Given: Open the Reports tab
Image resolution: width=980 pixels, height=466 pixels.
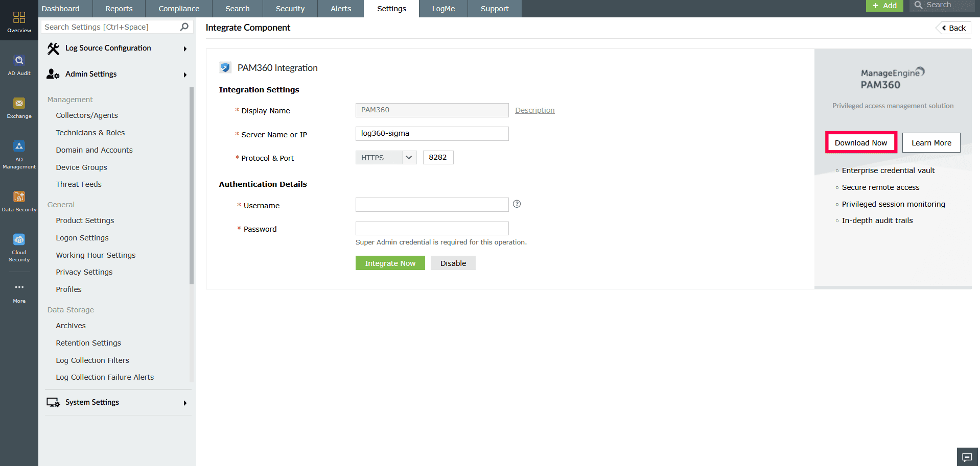Looking at the screenshot, I should click(119, 9).
